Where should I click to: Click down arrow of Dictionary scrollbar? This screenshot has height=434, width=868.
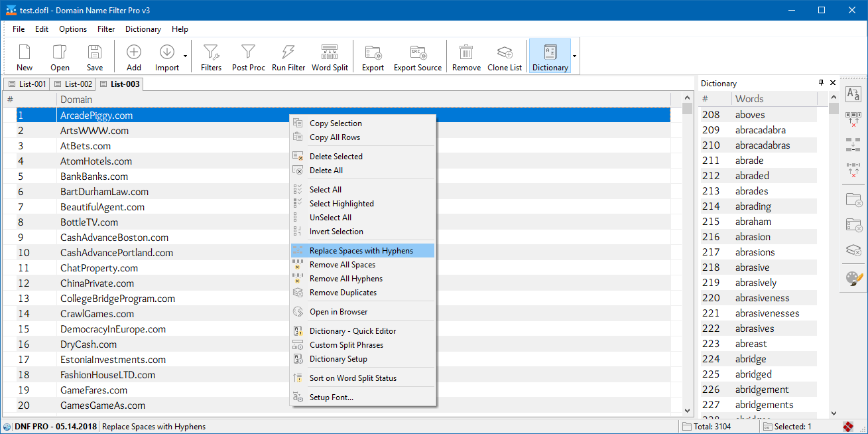tap(834, 413)
